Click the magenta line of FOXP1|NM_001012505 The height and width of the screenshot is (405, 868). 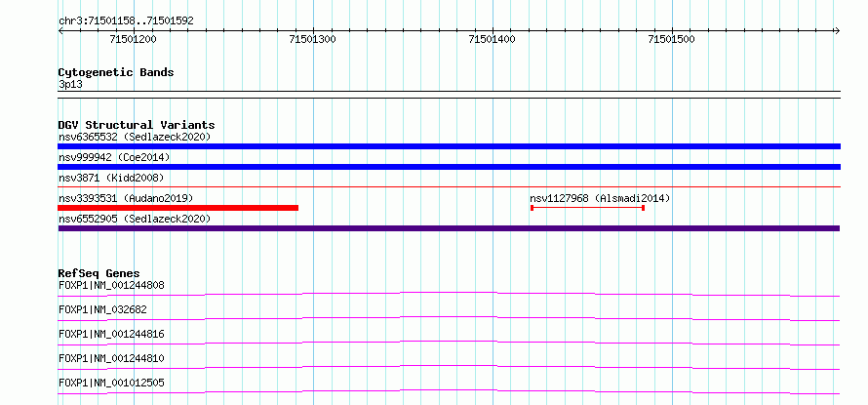449,391
